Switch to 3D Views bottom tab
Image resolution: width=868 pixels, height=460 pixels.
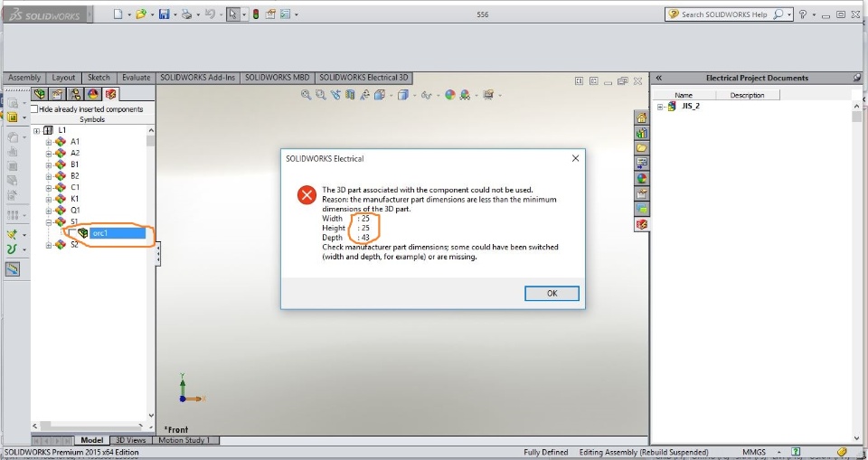coord(130,440)
